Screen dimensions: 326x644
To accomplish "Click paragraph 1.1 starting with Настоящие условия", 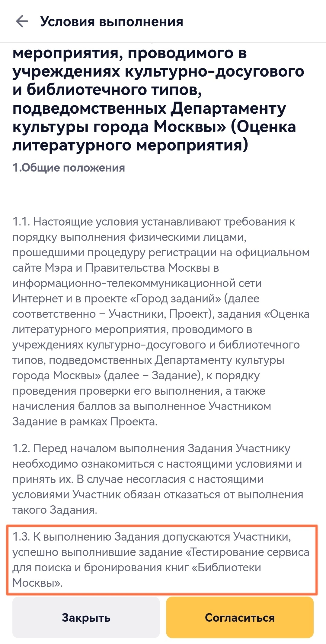I will point(161,321).
